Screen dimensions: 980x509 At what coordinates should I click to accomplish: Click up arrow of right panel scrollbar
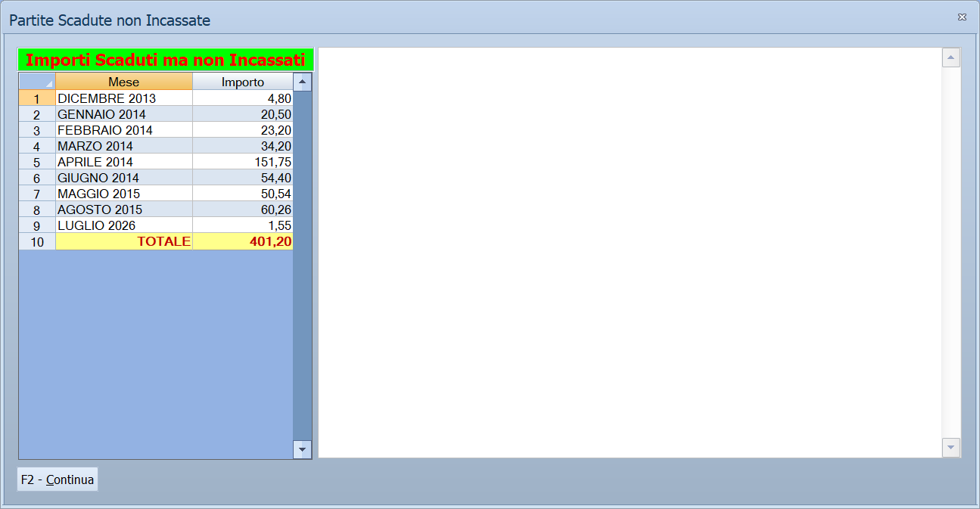click(951, 57)
